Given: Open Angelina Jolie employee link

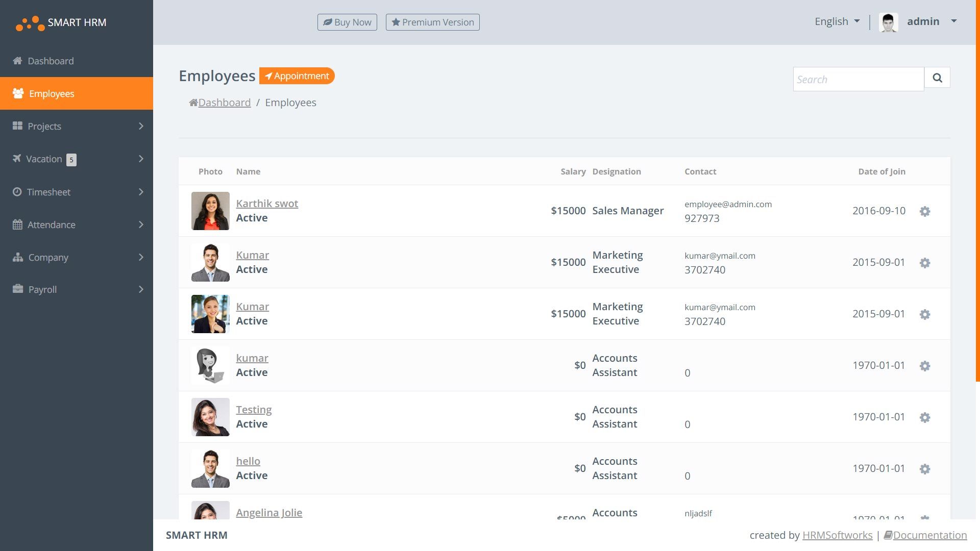Looking at the screenshot, I should pyautogui.click(x=269, y=512).
